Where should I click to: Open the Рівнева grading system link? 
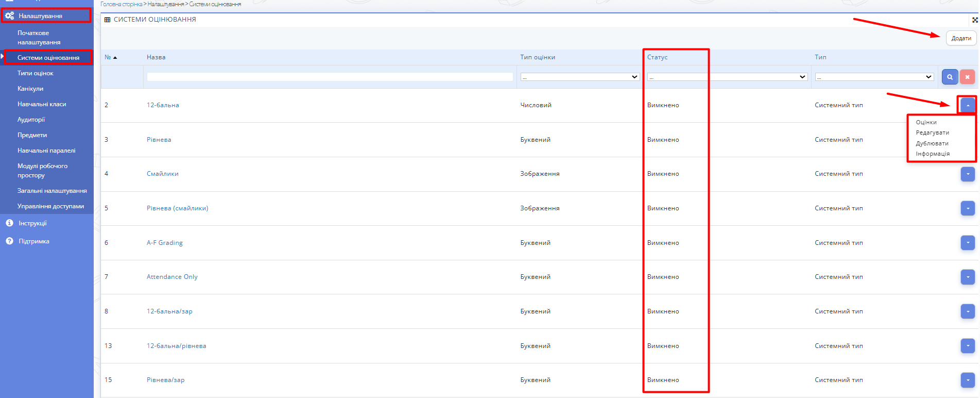(159, 140)
